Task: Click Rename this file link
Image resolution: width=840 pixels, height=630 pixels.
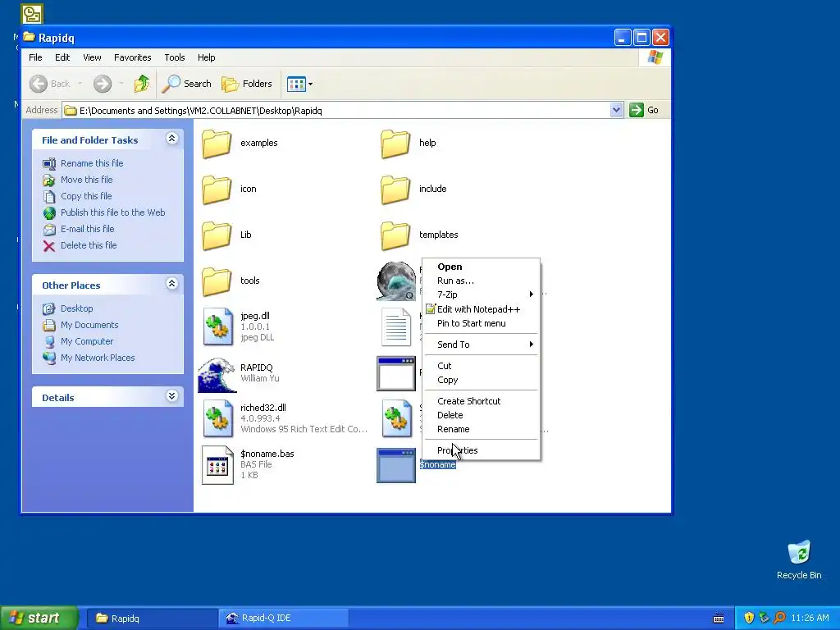Action: (92, 163)
